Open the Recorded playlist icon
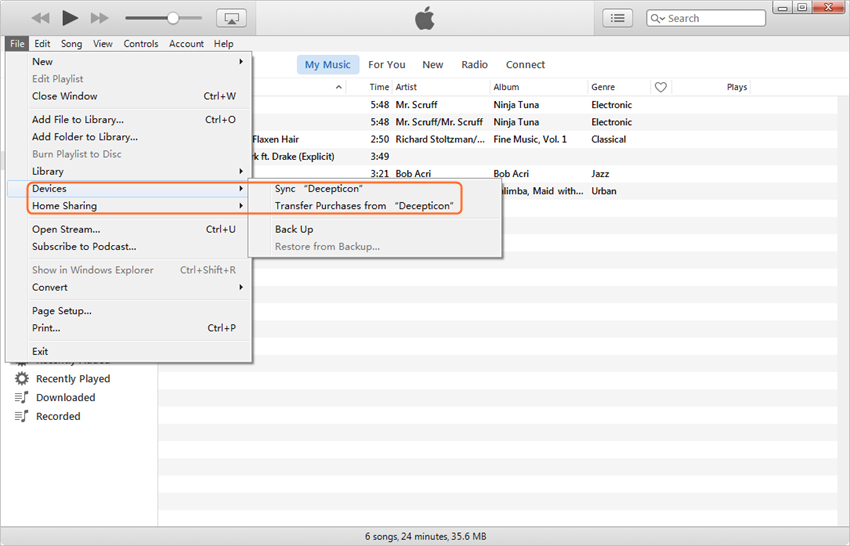Image resolution: width=850 pixels, height=546 pixels. click(21, 416)
